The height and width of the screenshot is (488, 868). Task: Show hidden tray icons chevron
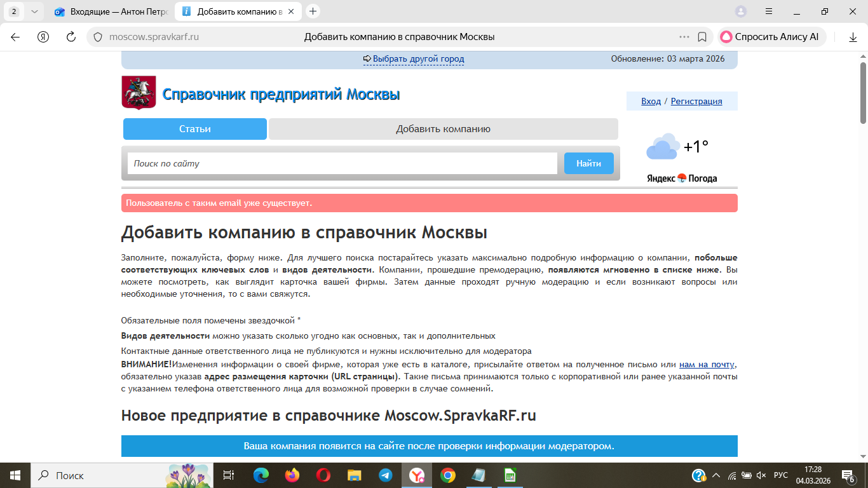click(716, 475)
